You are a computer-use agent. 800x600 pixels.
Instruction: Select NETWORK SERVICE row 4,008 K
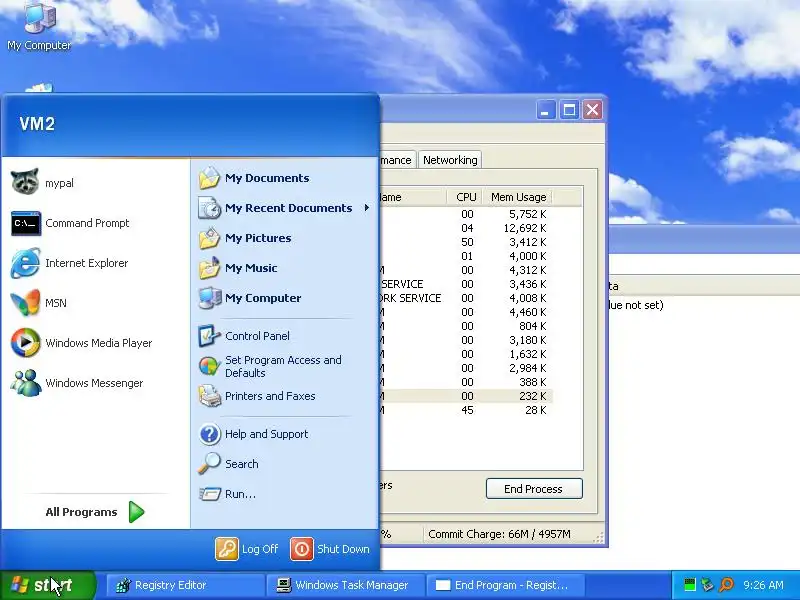pos(467,298)
